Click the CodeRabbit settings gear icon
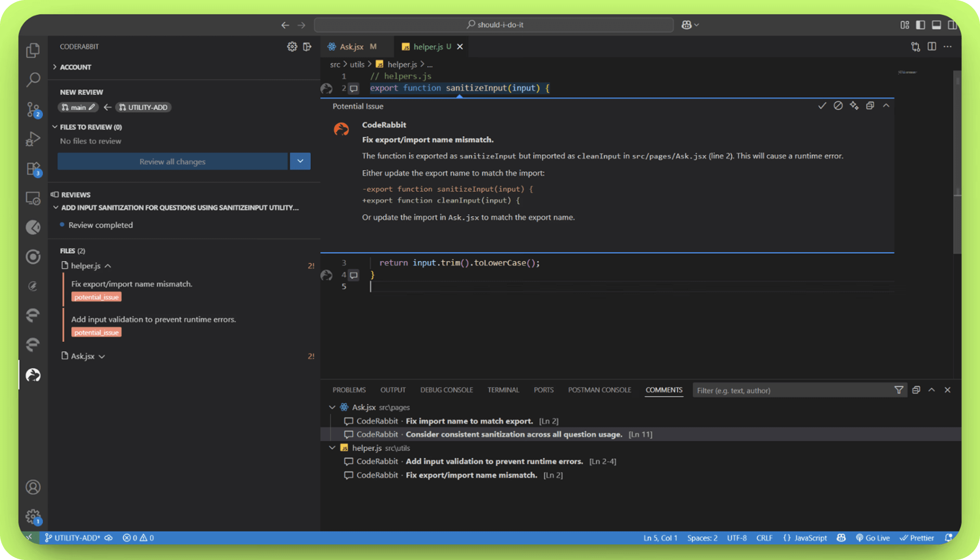Viewport: 980px width, 560px height. click(x=292, y=46)
